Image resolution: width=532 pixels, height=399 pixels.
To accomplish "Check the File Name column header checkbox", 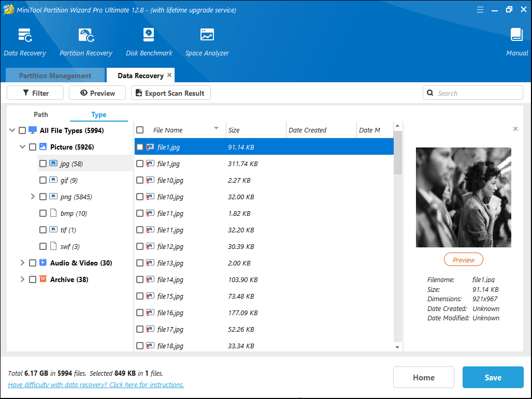I will pyautogui.click(x=140, y=130).
